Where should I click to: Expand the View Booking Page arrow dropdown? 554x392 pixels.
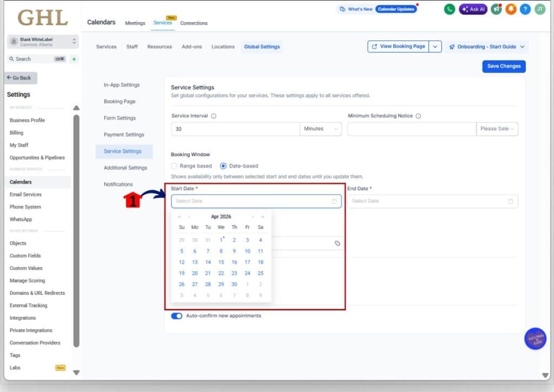436,47
